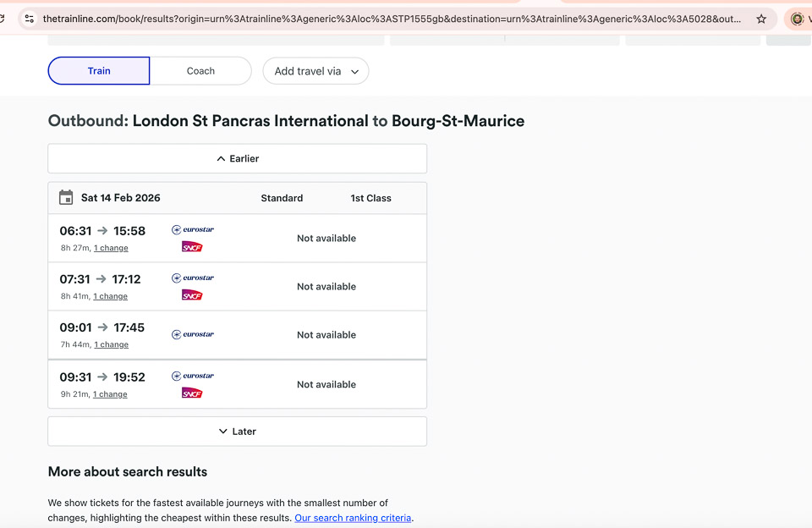Click the Eurostar logo on the 09:01 journey
812x528 pixels.
[x=193, y=335]
